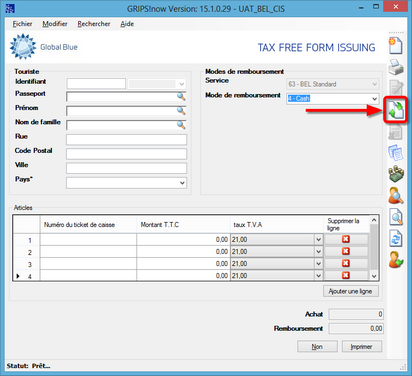Screen dimensions: 412x376
Task: Delete article line 4 with red X
Action: click(x=346, y=275)
